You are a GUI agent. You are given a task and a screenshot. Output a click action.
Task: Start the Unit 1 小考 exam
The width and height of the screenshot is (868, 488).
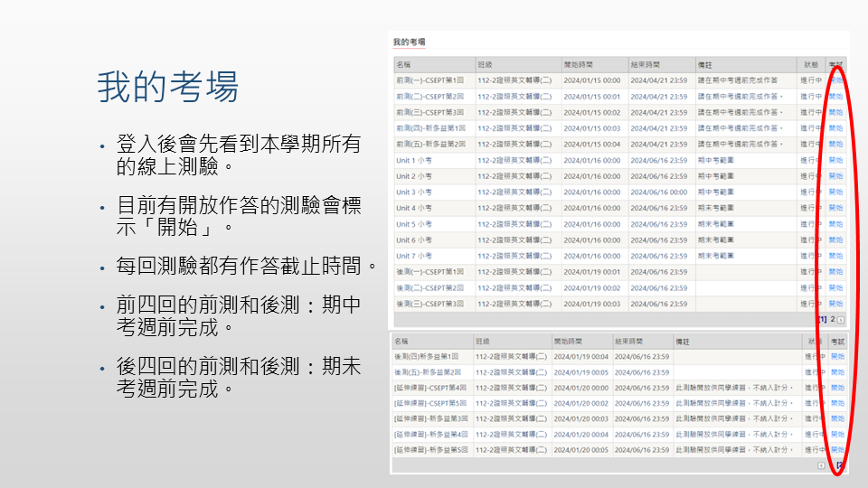point(836,160)
